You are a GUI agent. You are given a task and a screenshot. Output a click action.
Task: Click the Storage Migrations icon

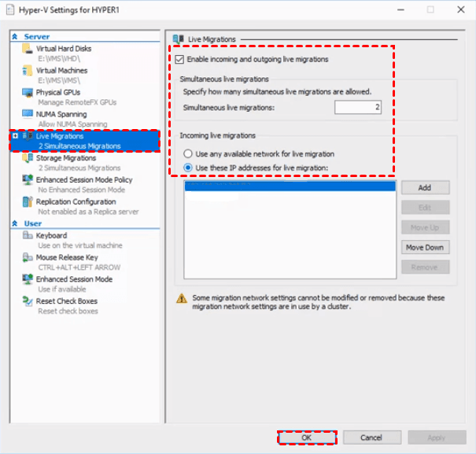pos(28,158)
